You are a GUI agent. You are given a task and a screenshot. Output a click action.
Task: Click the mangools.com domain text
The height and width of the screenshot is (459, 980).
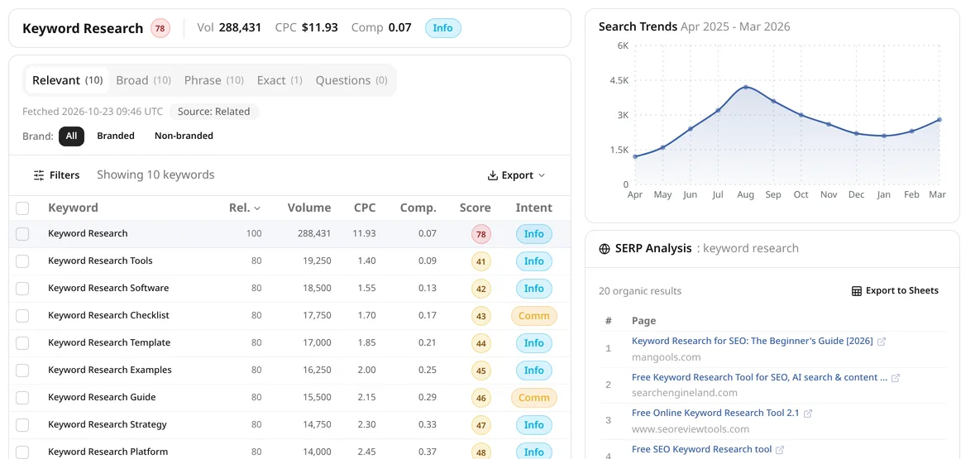tap(666, 358)
